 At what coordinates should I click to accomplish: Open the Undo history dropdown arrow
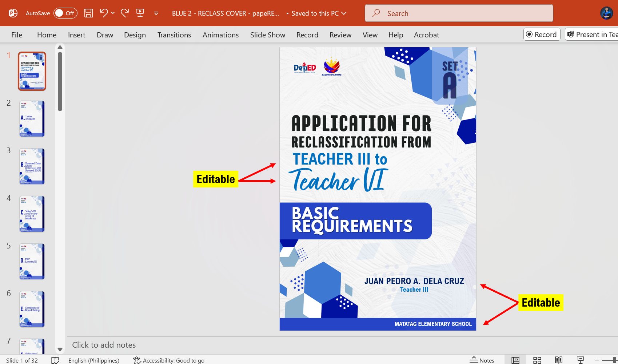coord(113,13)
